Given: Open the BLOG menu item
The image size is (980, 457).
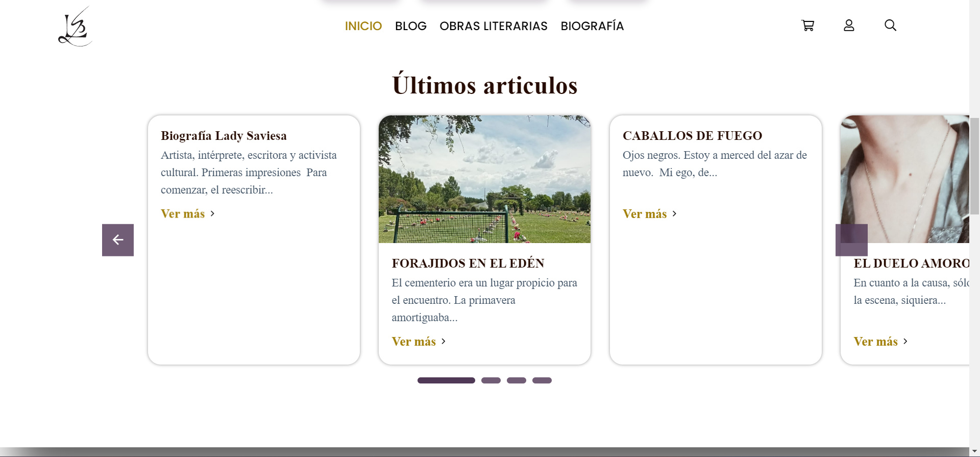Looking at the screenshot, I should click(410, 26).
